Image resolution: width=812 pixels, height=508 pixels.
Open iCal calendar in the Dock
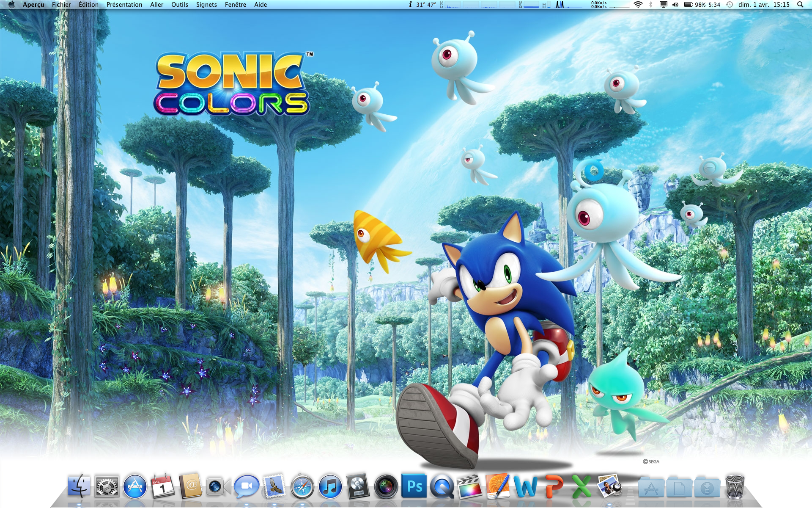tap(163, 486)
